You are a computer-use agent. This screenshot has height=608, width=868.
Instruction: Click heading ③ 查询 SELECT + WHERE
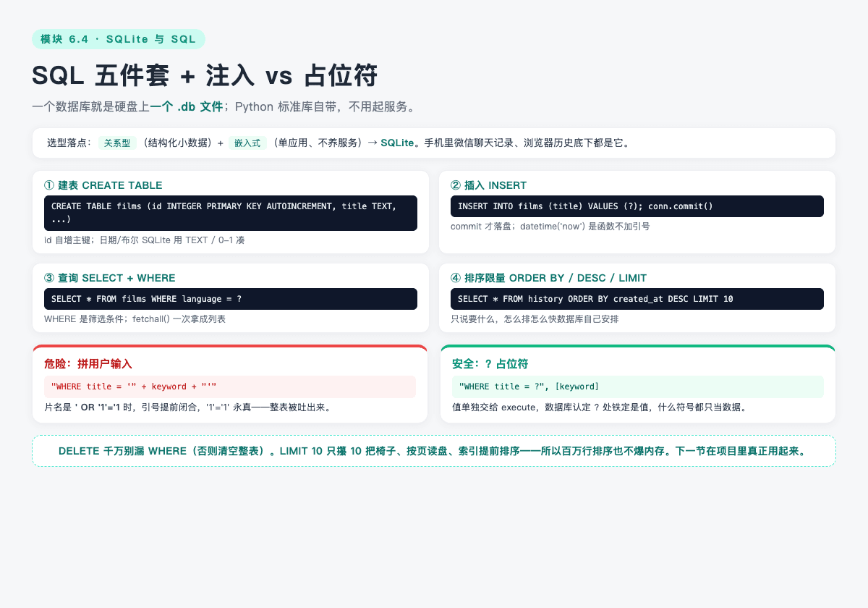(x=110, y=278)
